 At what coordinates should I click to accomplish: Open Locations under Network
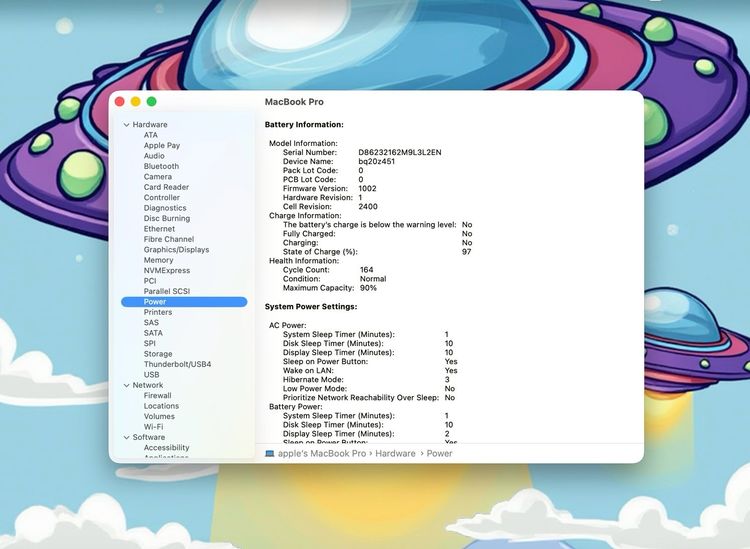click(161, 406)
